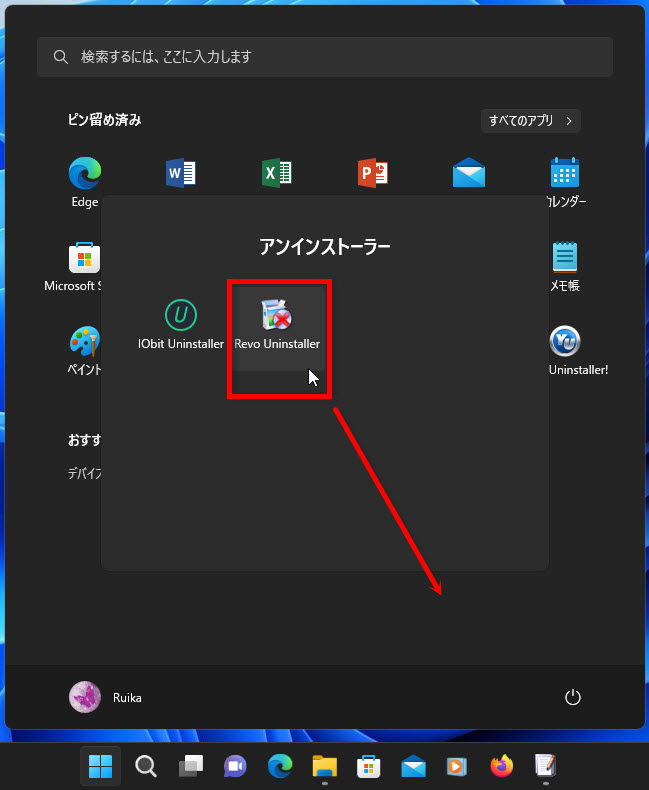Open the Ruika user account menu
Screen dimensions: 649x790
point(105,697)
